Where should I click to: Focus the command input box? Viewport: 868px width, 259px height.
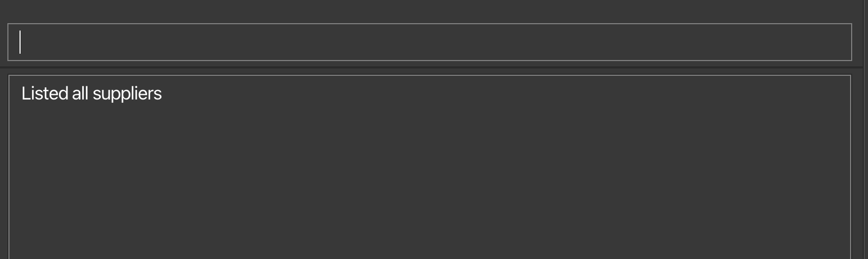point(429,42)
